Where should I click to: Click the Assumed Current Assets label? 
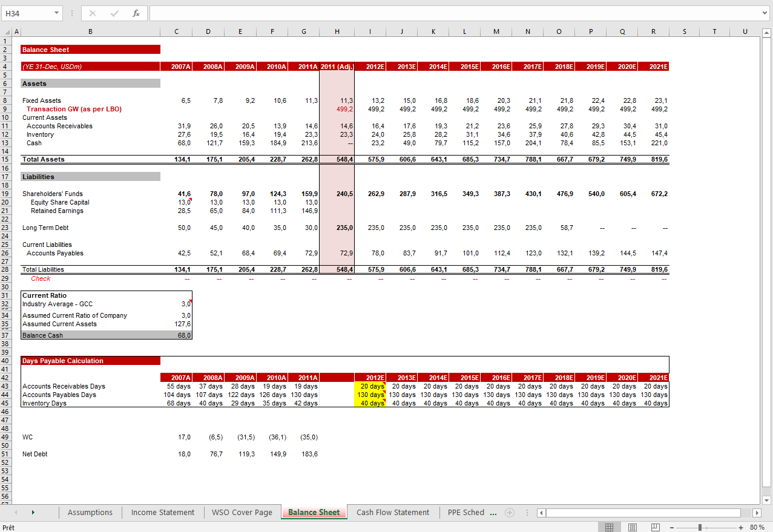click(x=59, y=324)
